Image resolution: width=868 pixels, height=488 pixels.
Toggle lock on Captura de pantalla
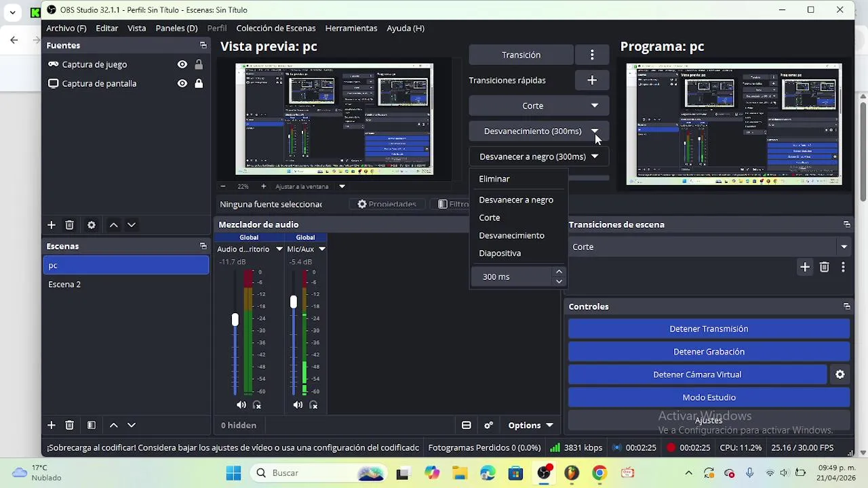[x=199, y=83]
